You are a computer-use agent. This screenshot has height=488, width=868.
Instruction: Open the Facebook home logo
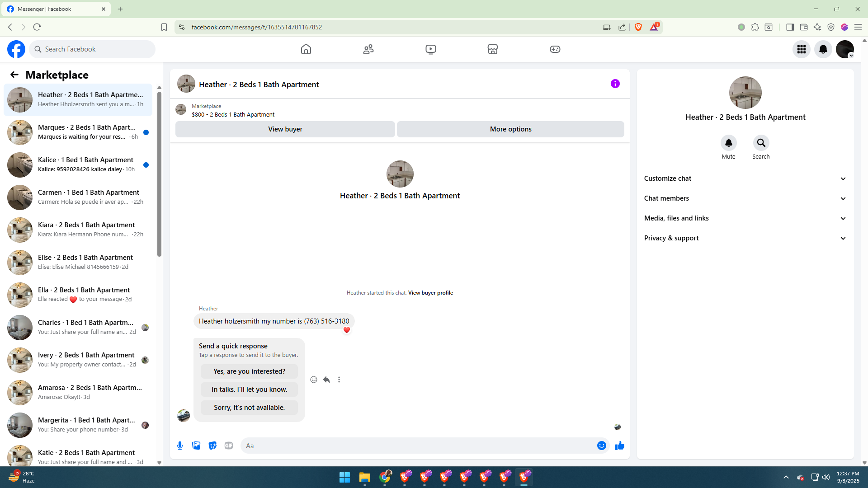click(16, 49)
